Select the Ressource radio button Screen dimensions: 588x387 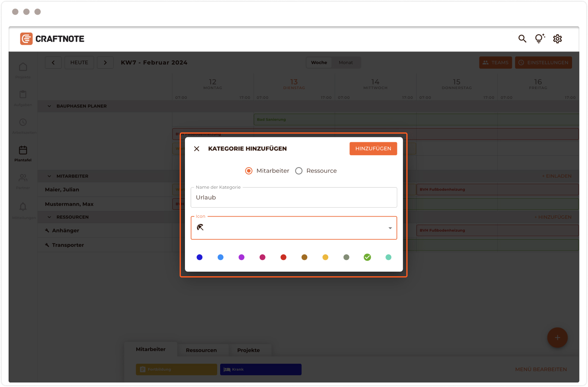coord(299,171)
